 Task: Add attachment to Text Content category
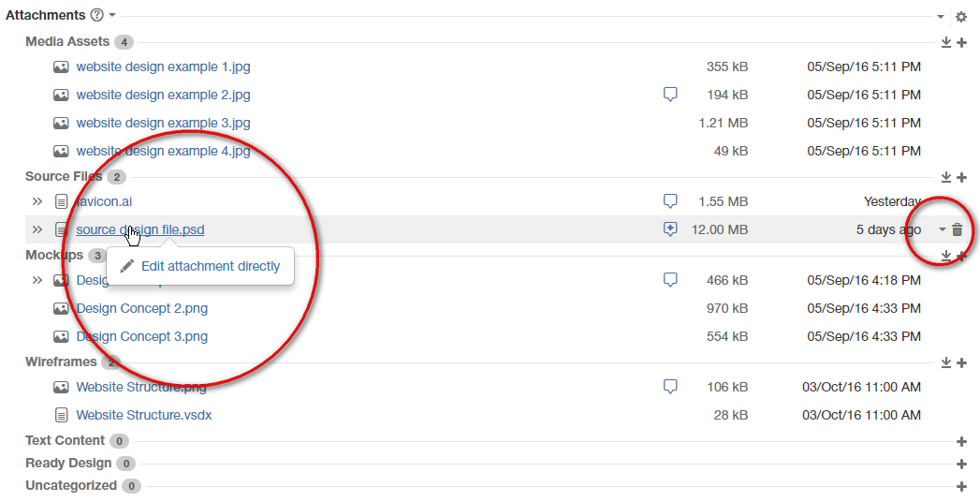click(x=961, y=441)
